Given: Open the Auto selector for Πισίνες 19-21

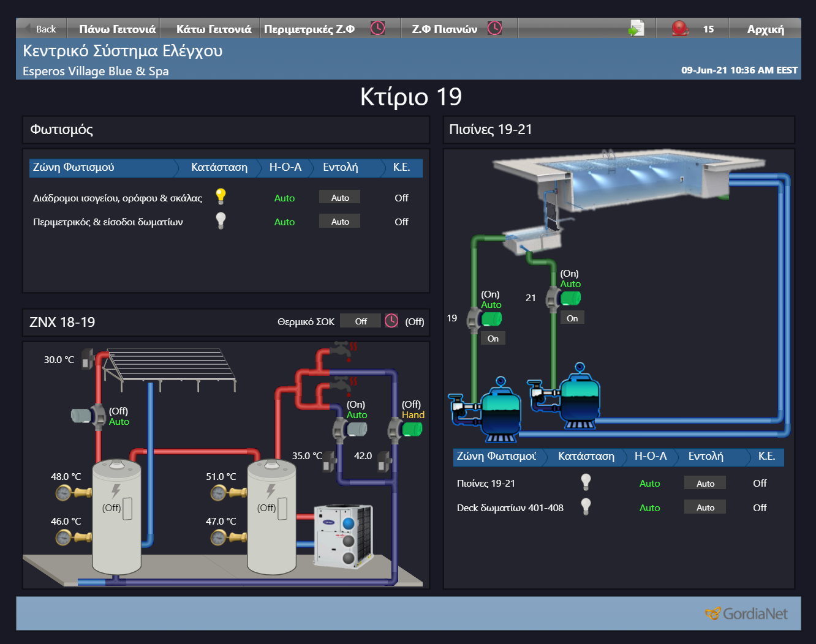Looking at the screenshot, I should coord(705,482).
